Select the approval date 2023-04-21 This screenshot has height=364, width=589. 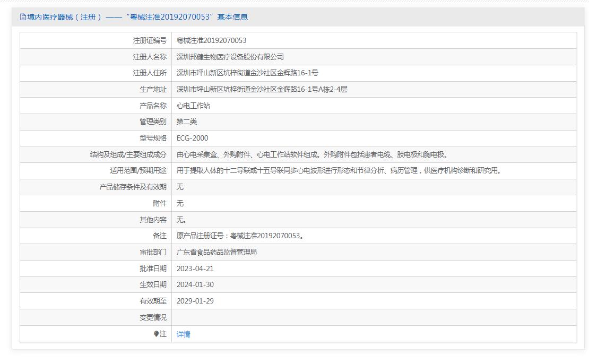coord(195,268)
